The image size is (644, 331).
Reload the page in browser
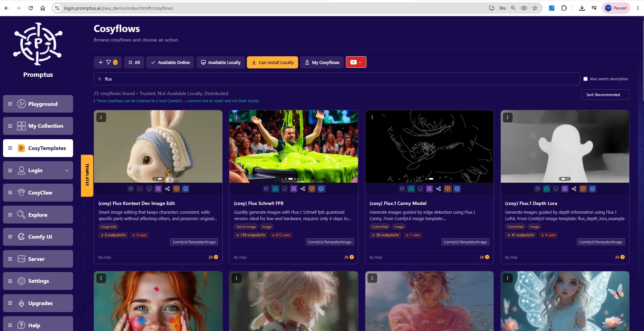[x=31, y=8]
